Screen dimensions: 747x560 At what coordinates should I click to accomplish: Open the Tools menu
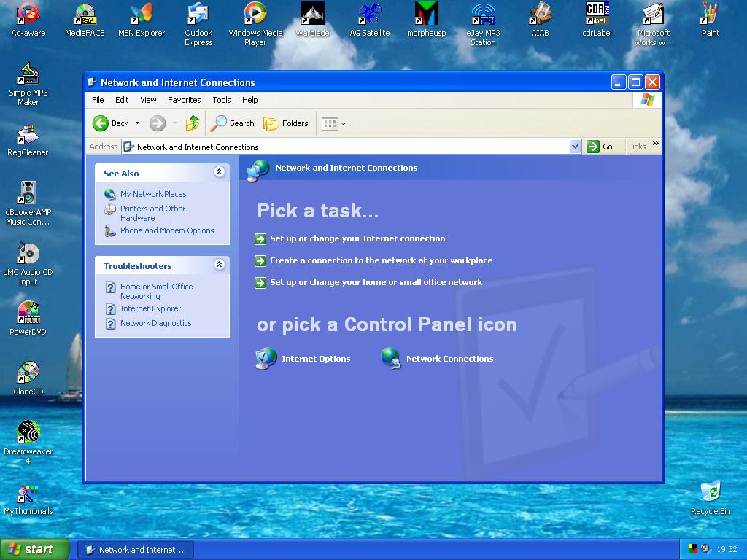221,100
